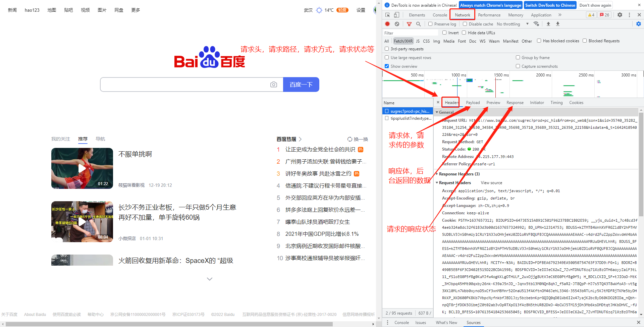Click chevron next to 百度热搜
Image resolution: width=644 pixels, height=327 pixels.
coord(300,139)
